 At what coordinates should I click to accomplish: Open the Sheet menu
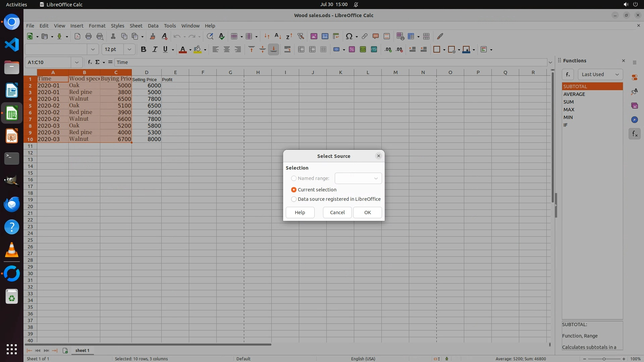(x=136, y=26)
